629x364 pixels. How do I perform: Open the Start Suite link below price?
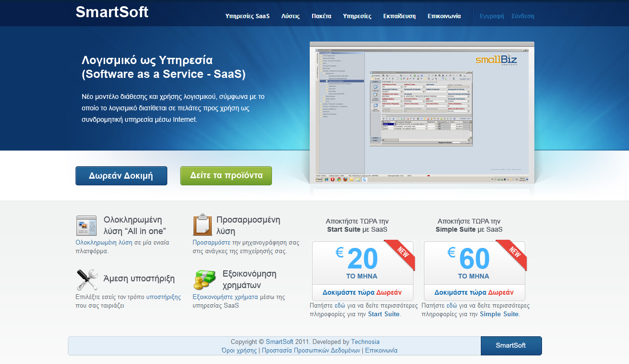383,314
